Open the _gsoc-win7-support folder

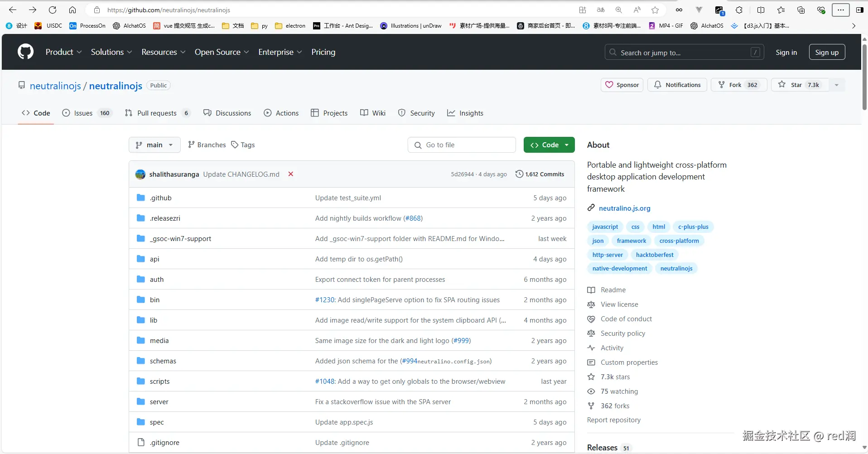click(180, 239)
